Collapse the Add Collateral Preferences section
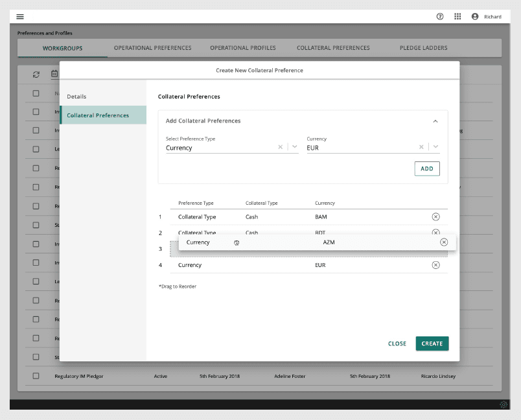Viewport: 521px width, 420px height. [x=435, y=121]
